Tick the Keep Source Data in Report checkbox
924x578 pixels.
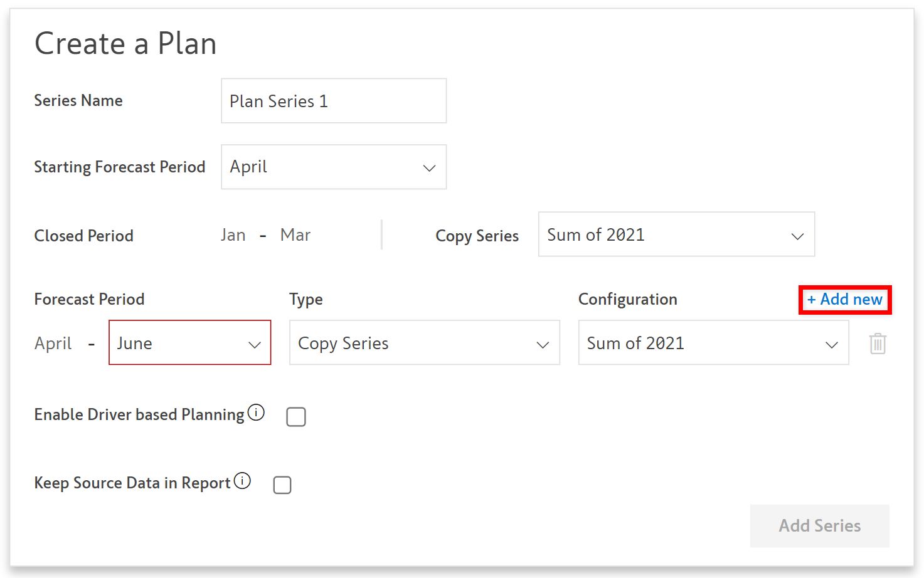tap(282, 485)
